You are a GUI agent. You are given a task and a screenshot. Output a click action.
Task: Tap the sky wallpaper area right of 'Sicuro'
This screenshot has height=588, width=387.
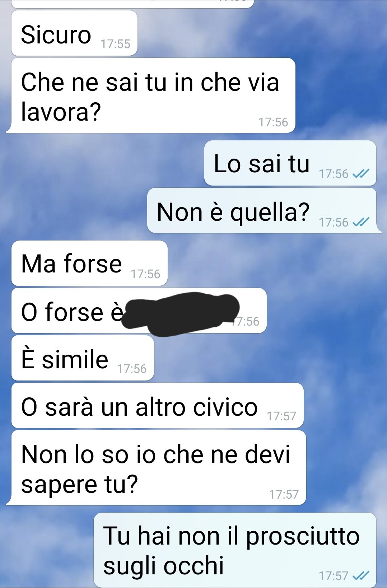(x=262, y=32)
